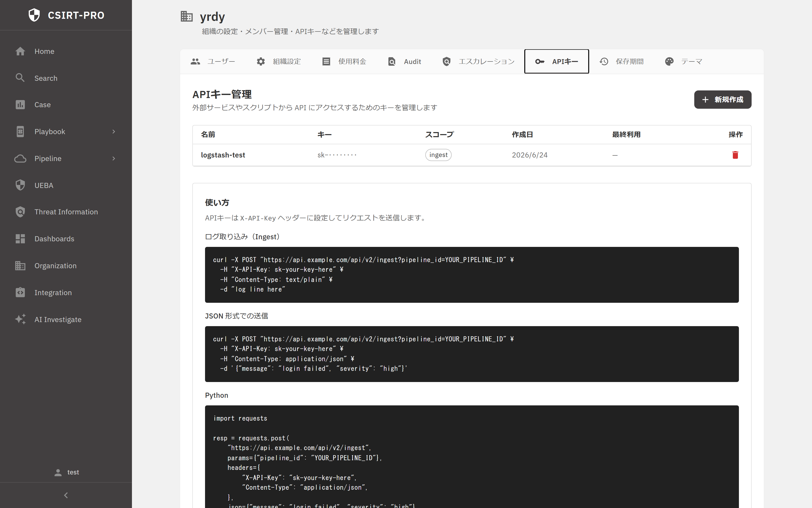Open AI Investigate from the sidebar
This screenshot has height=508, width=812.
point(66,319)
